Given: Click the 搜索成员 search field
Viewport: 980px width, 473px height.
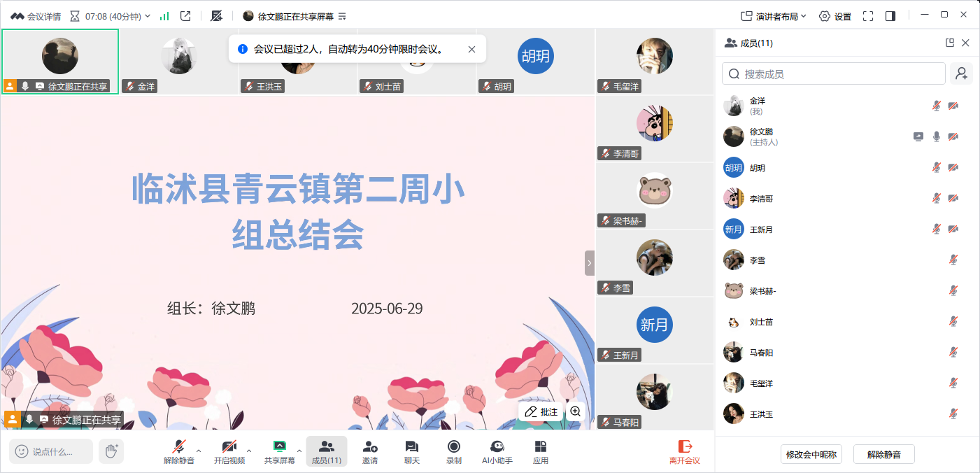Looking at the screenshot, I should (x=834, y=73).
